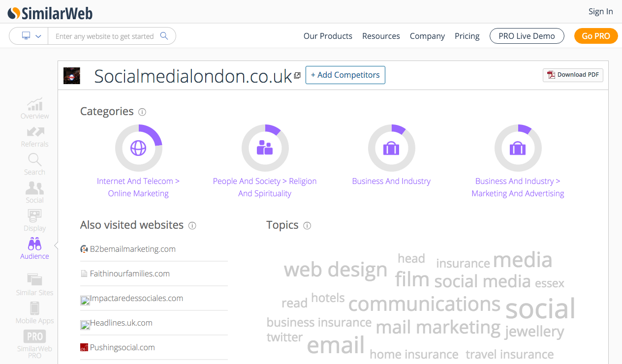Click the topic word "communications"

[x=425, y=304]
